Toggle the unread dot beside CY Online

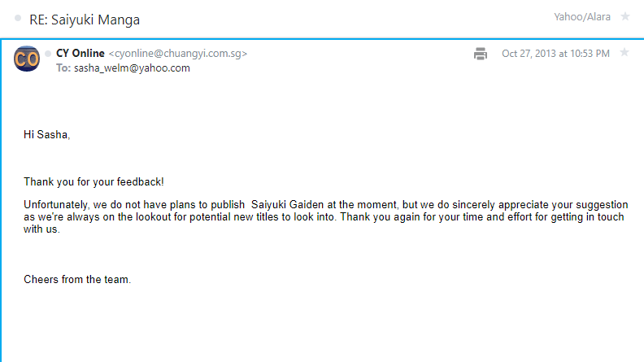pyautogui.click(x=48, y=54)
